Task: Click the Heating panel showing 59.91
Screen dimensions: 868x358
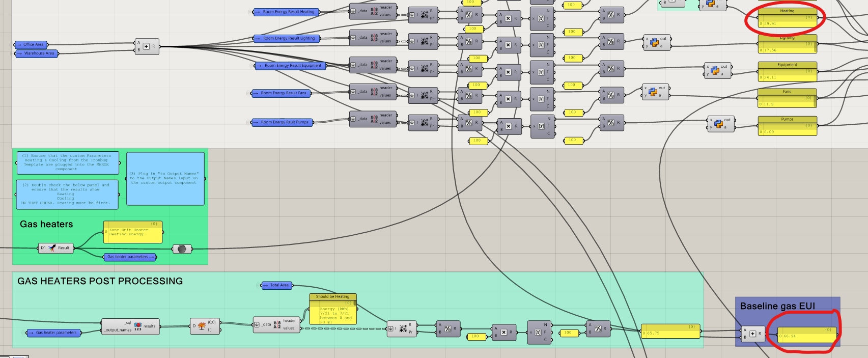Action: 787,17
